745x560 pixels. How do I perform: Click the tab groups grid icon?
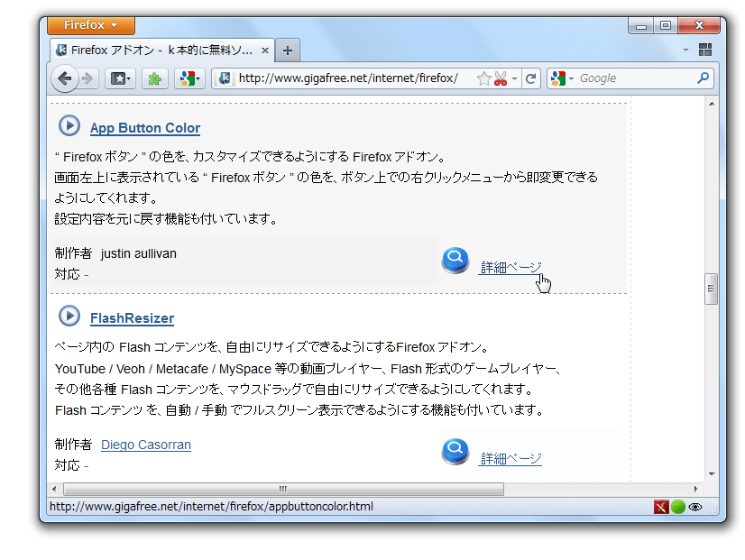(x=705, y=50)
